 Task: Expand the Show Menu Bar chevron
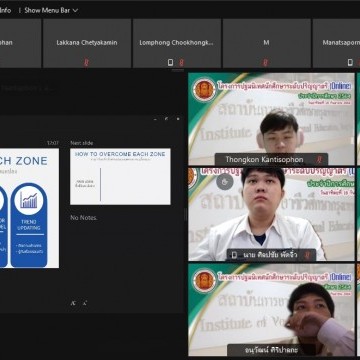pos(75,10)
